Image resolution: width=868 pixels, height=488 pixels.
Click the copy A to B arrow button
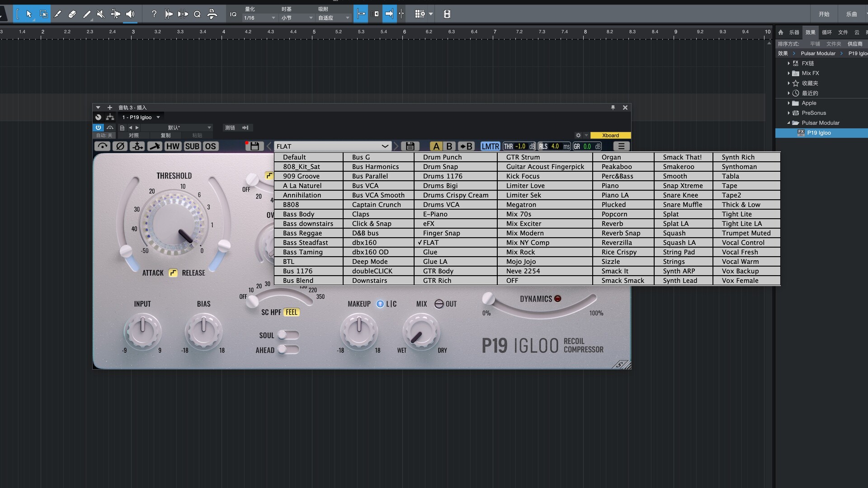pos(466,146)
